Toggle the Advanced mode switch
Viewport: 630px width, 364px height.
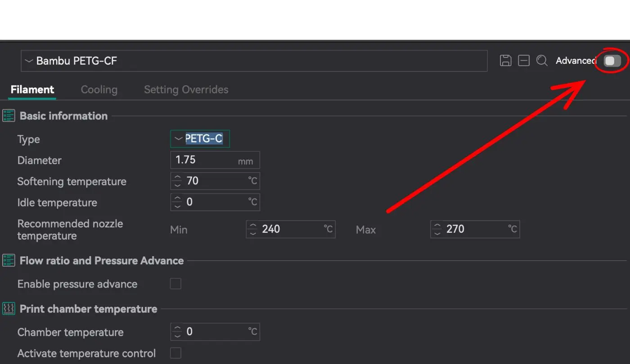click(612, 61)
